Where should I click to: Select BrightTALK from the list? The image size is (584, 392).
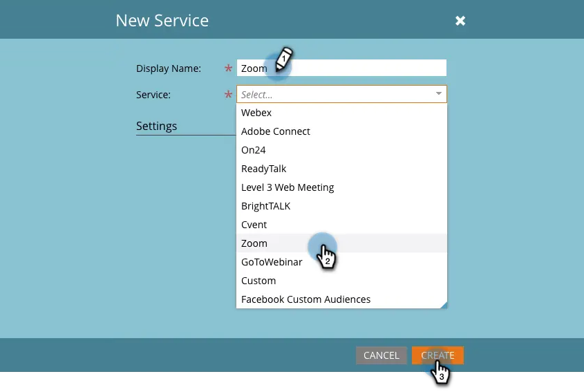point(341,206)
